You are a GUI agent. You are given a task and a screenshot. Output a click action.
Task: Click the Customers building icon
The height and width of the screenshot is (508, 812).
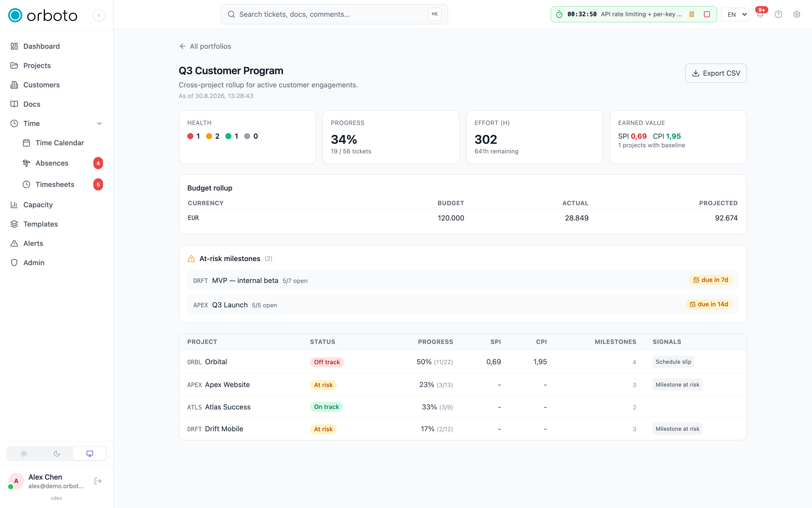tap(14, 85)
